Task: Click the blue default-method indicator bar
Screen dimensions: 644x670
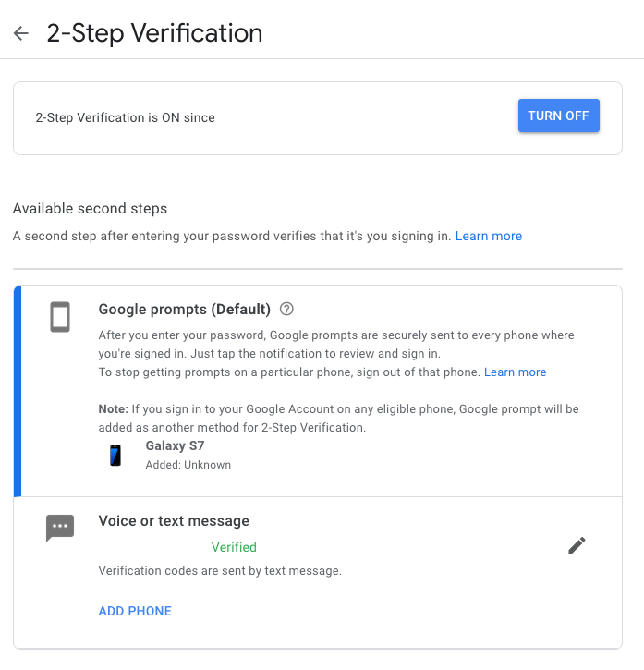Action: 17,390
